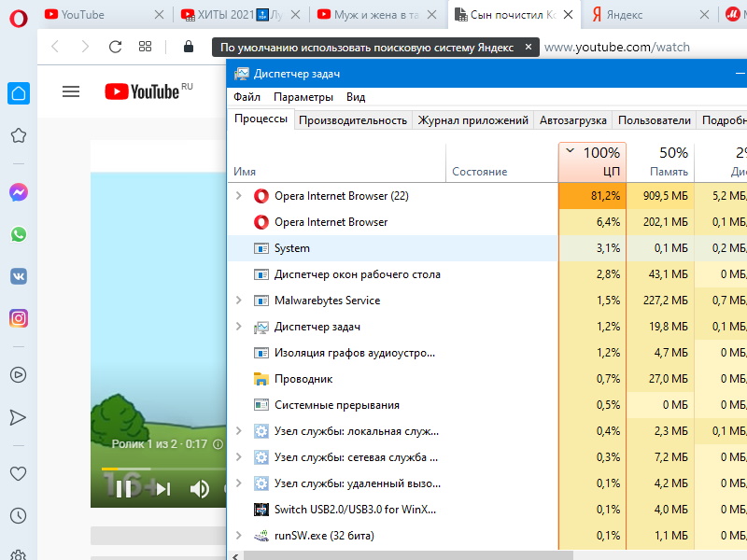Select the System process row
747x560 pixels.
486,248
